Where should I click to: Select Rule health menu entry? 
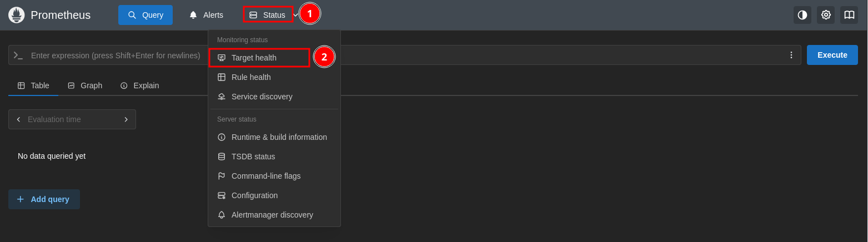[251, 77]
